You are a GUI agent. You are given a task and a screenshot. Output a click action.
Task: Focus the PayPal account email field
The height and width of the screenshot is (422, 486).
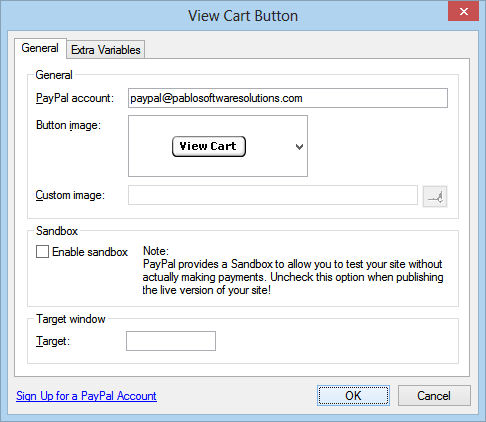288,98
